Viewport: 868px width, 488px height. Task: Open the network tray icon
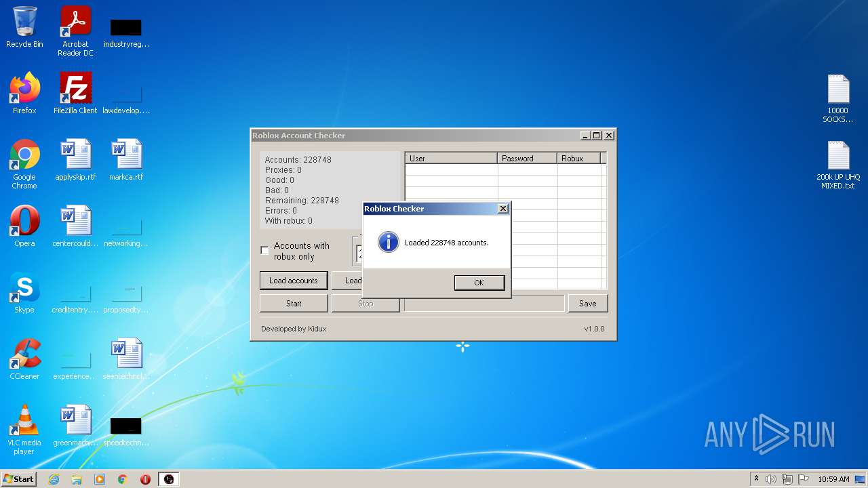click(787, 479)
